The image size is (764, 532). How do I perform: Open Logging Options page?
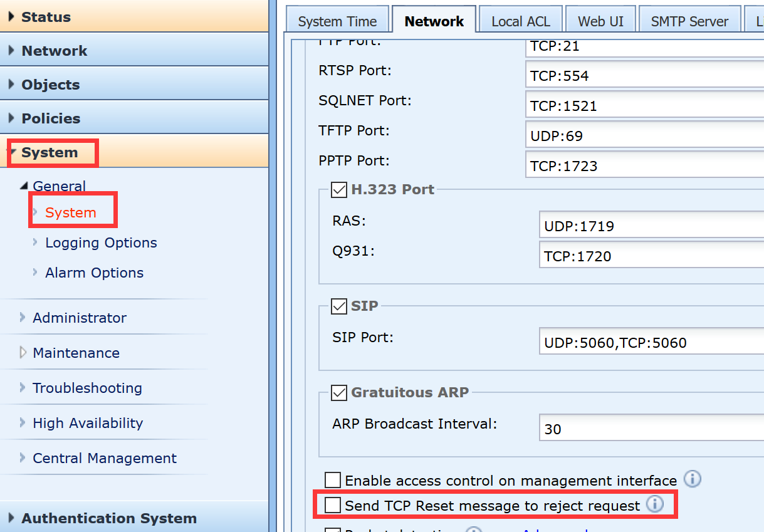[101, 243]
